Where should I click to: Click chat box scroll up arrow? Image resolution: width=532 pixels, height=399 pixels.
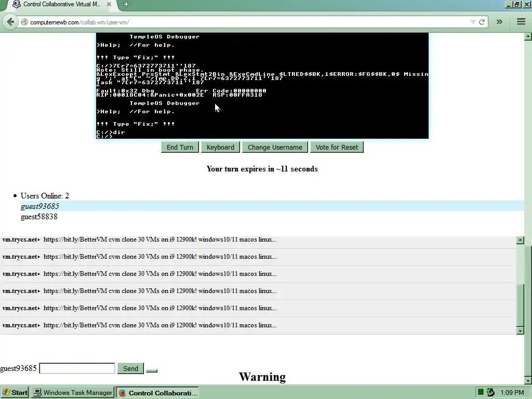click(520, 240)
